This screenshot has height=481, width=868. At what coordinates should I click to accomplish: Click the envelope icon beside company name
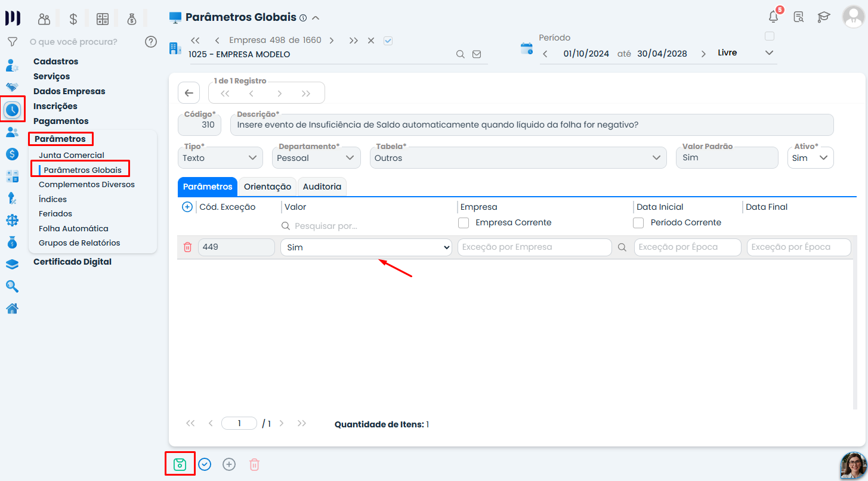pos(477,54)
